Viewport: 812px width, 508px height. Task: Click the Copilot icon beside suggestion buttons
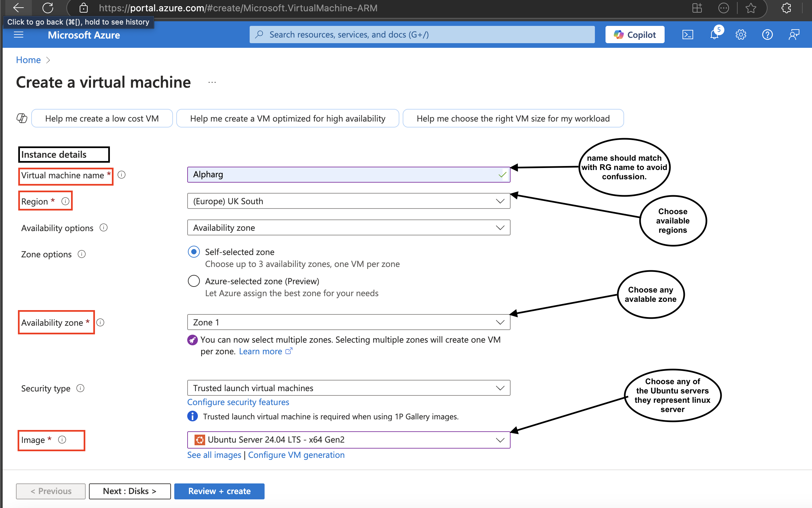(22, 118)
